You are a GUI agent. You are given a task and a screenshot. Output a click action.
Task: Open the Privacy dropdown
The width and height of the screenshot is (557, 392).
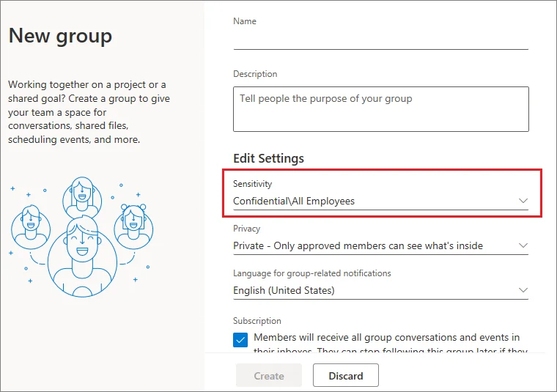381,245
